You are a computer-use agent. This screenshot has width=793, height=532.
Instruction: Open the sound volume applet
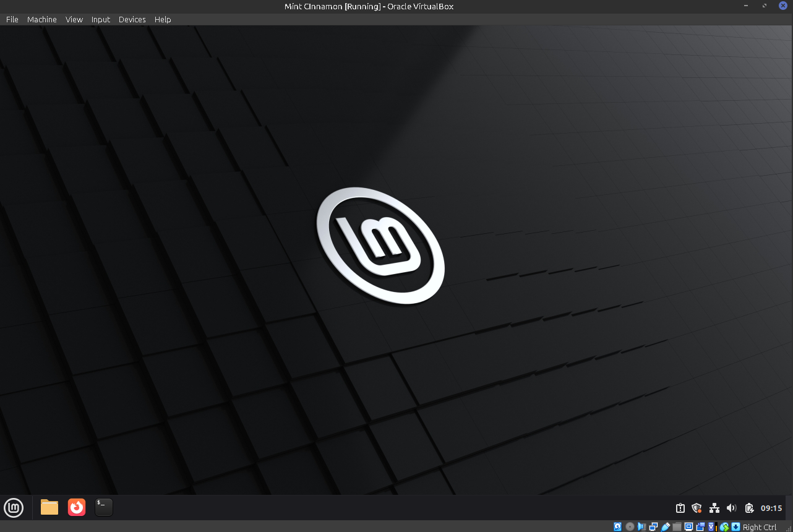coord(732,508)
